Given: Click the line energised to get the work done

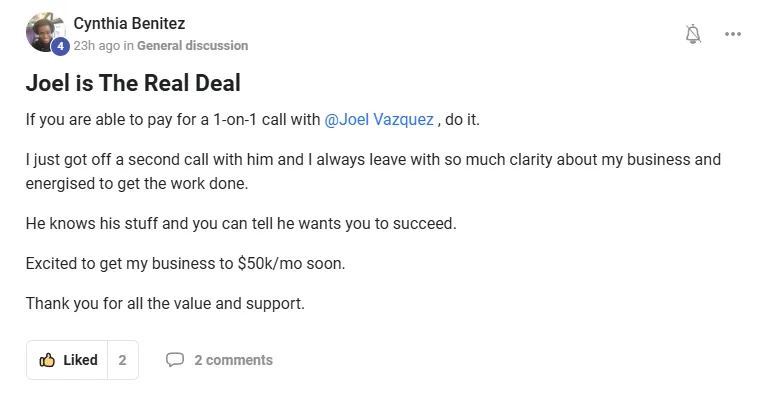Looking at the screenshot, I should pos(137,184).
